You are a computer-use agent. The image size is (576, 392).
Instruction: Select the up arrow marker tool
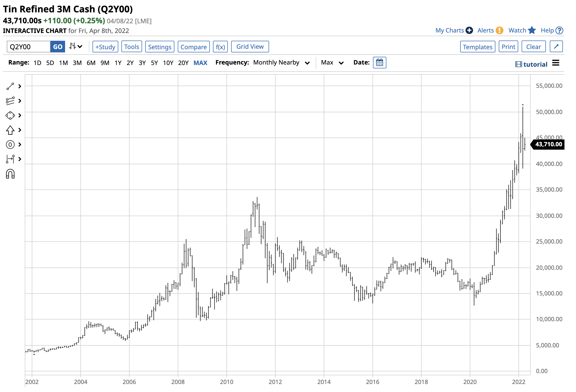coord(10,130)
